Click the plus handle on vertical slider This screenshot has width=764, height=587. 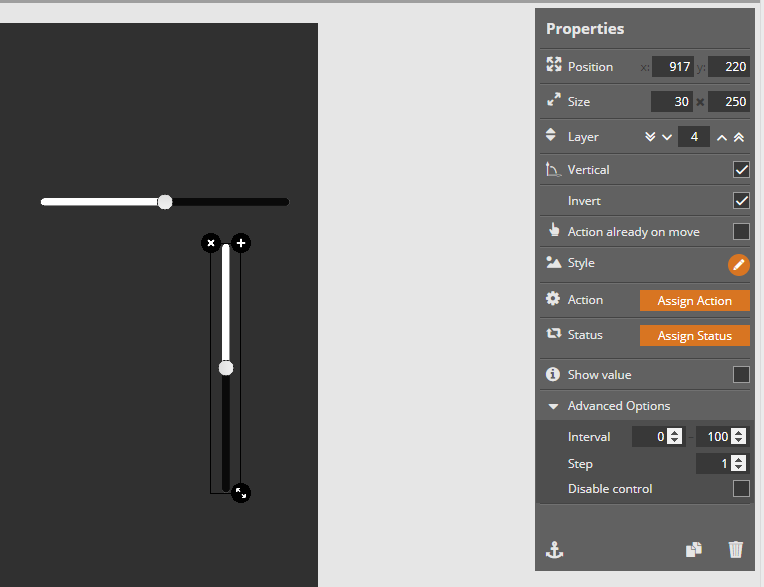(x=241, y=243)
